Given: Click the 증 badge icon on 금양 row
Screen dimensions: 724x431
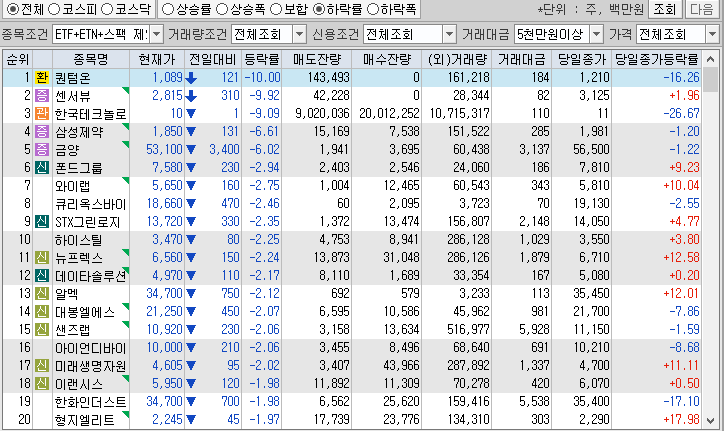Looking at the screenshot, I should (x=42, y=150).
